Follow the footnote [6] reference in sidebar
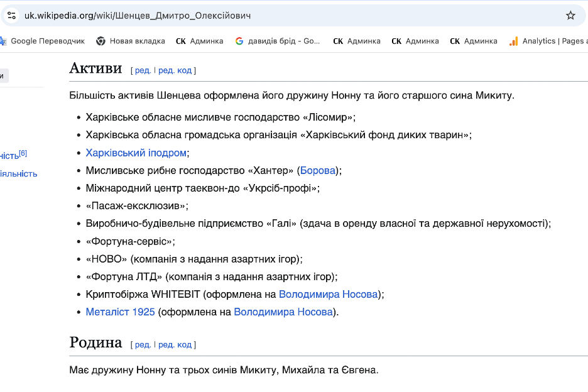The width and height of the screenshot is (588, 392). click(x=23, y=153)
